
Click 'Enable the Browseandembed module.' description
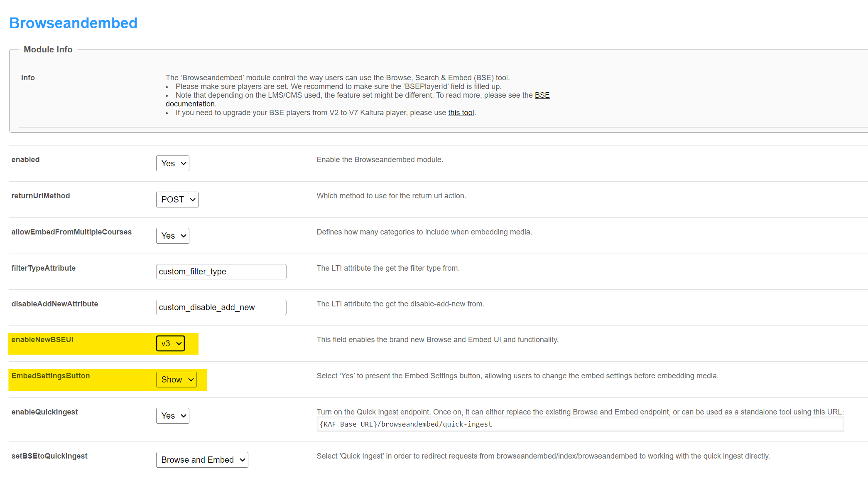380,160
